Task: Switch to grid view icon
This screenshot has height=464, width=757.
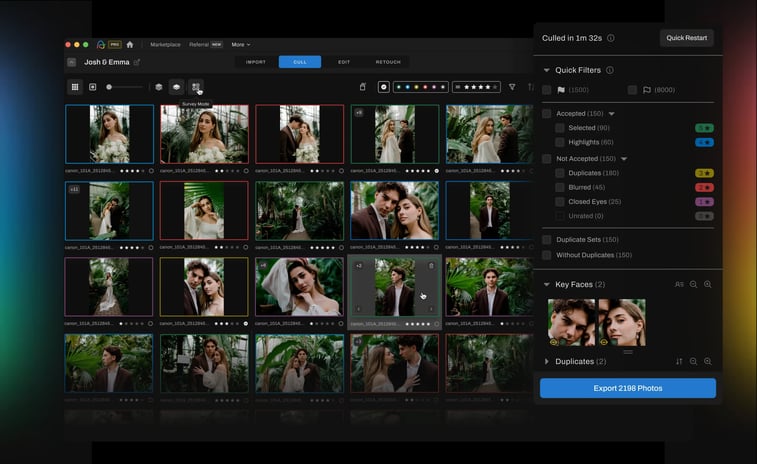Action: (x=75, y=87)
